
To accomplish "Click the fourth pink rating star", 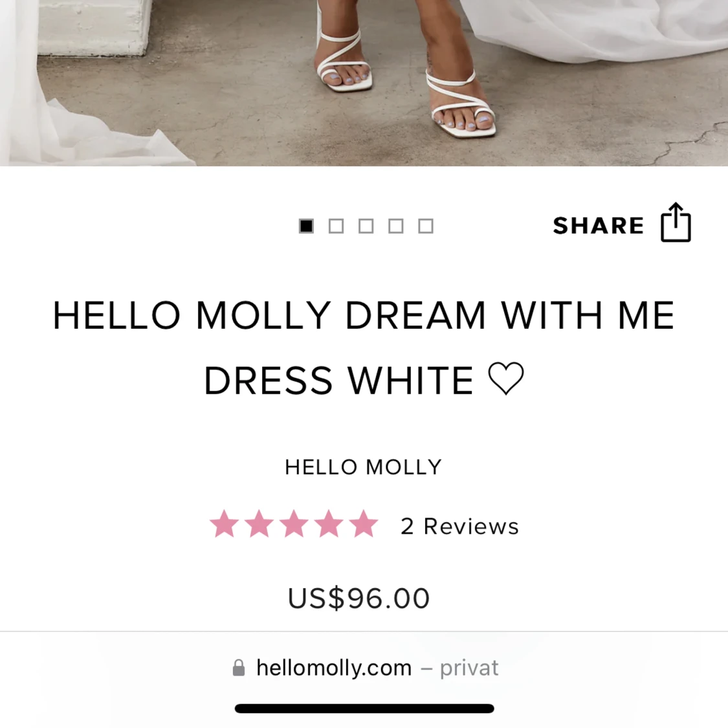I will 329,524.
